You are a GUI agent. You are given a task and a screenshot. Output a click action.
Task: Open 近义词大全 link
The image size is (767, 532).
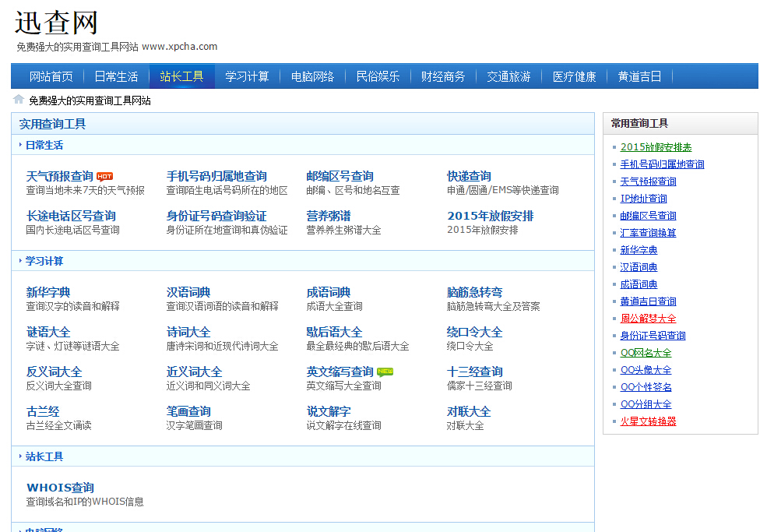click(x=194, y=372)
